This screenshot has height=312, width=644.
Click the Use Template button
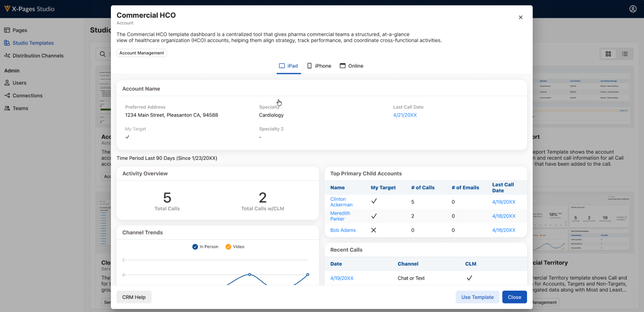click(477, 297)
